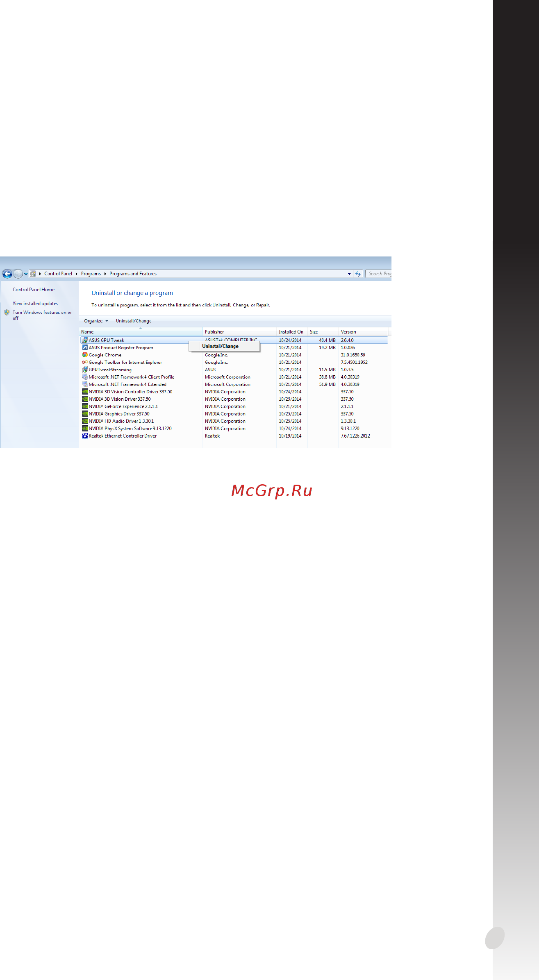Viewport: 539px width, 980px height.
Task: Sort by Installed On column header
Action: tap(292, 332)
